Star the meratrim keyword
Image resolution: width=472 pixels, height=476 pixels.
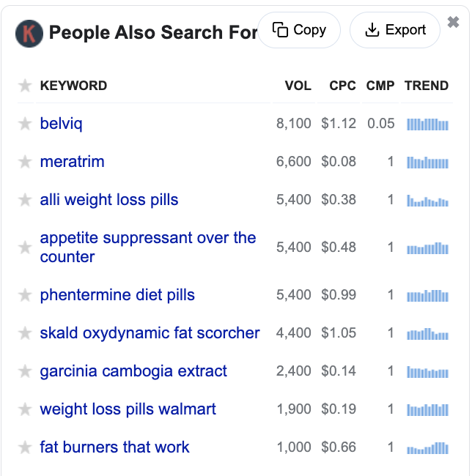(x=25, y=162)
